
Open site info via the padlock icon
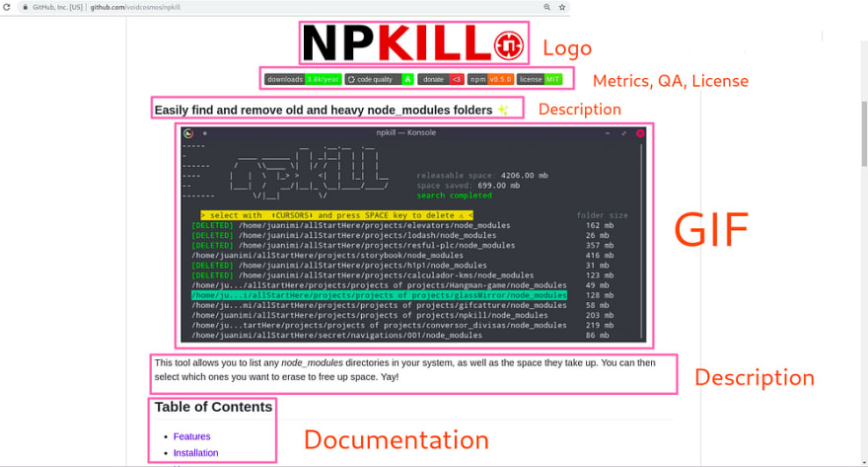25,7
